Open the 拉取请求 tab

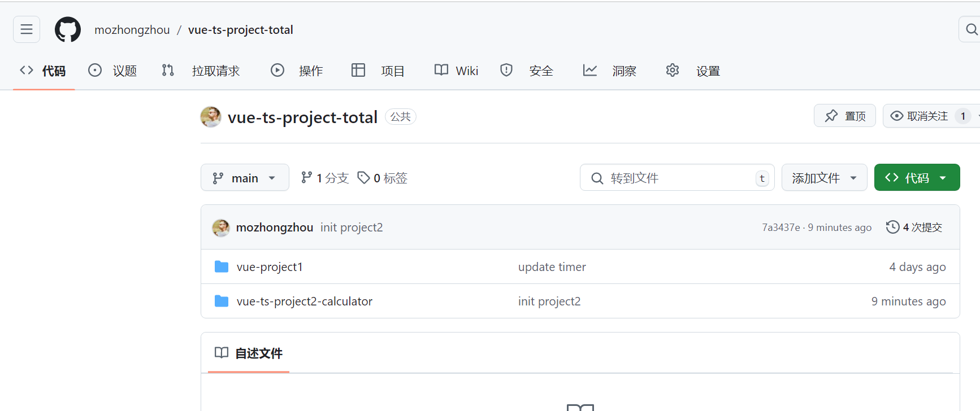click(x=201, y=71)
